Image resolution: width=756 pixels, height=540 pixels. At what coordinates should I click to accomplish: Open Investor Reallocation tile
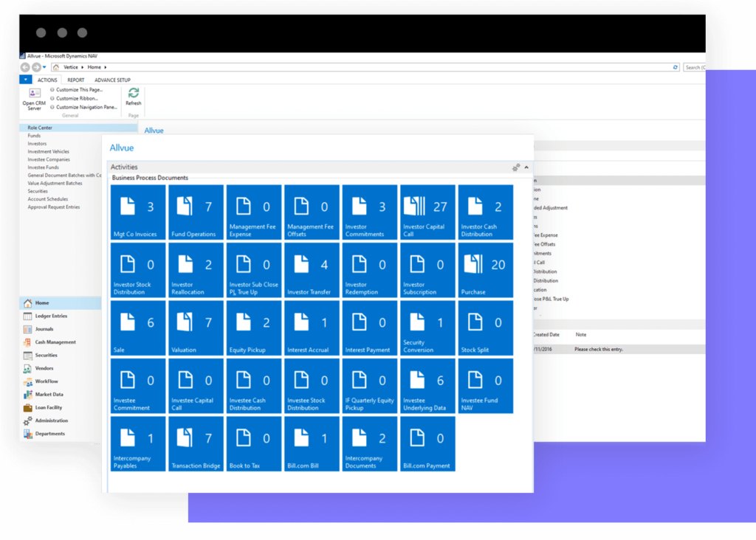click(x=196, y=270)
